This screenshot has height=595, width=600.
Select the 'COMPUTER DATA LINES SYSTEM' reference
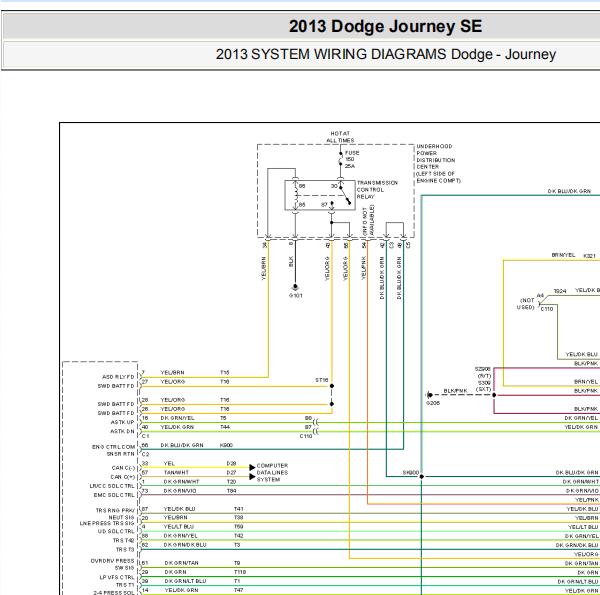click(272, 473)
